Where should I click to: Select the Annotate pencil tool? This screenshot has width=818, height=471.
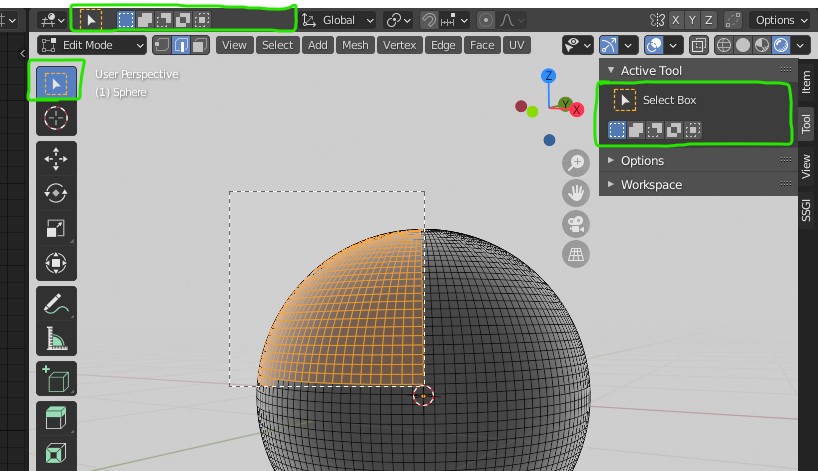click(56, 304)
